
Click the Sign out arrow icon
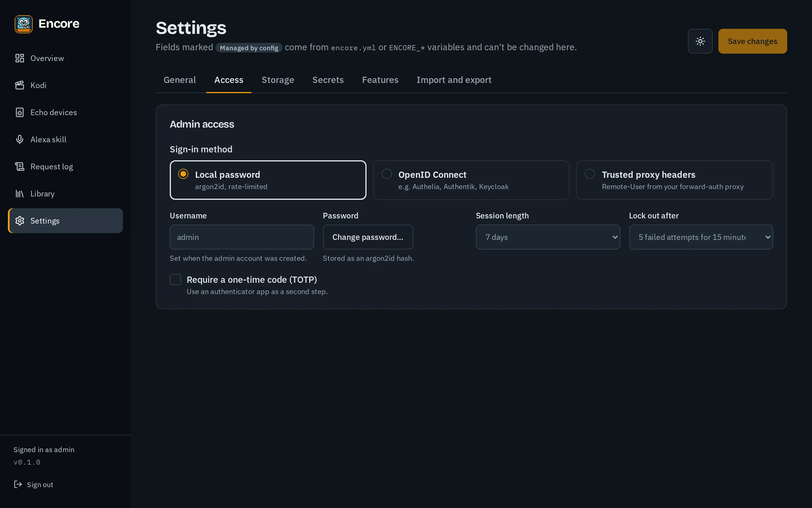tap(18, 484)
